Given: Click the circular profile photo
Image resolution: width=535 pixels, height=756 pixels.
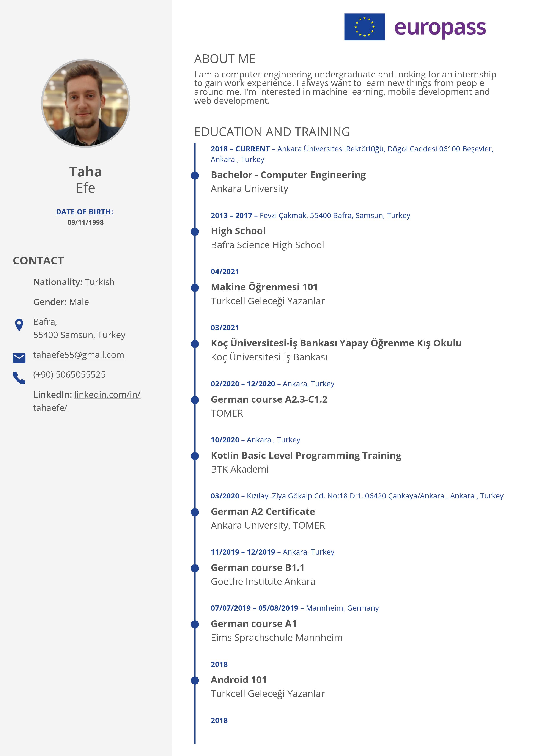Looking at the screenshot, I should coord(86,103).
